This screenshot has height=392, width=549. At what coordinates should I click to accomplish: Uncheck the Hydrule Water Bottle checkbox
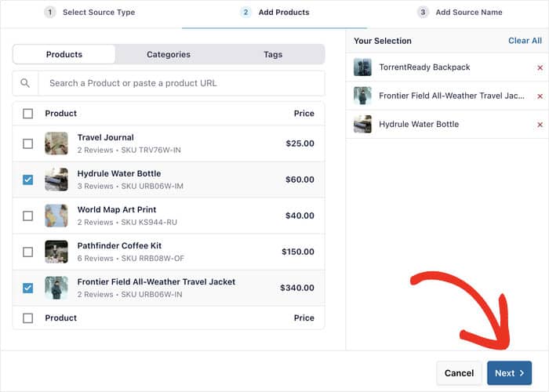(x=27, y=180)
